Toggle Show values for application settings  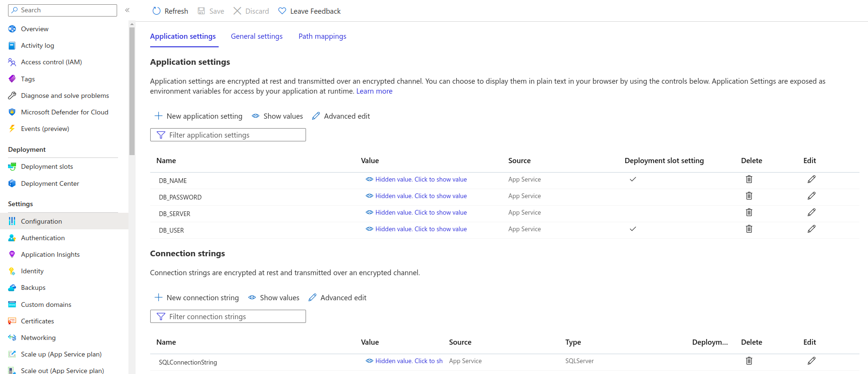coord(278,116)
